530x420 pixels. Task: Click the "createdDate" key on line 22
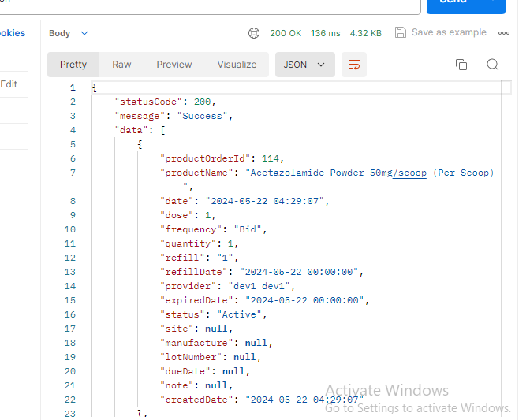point(196,400)
